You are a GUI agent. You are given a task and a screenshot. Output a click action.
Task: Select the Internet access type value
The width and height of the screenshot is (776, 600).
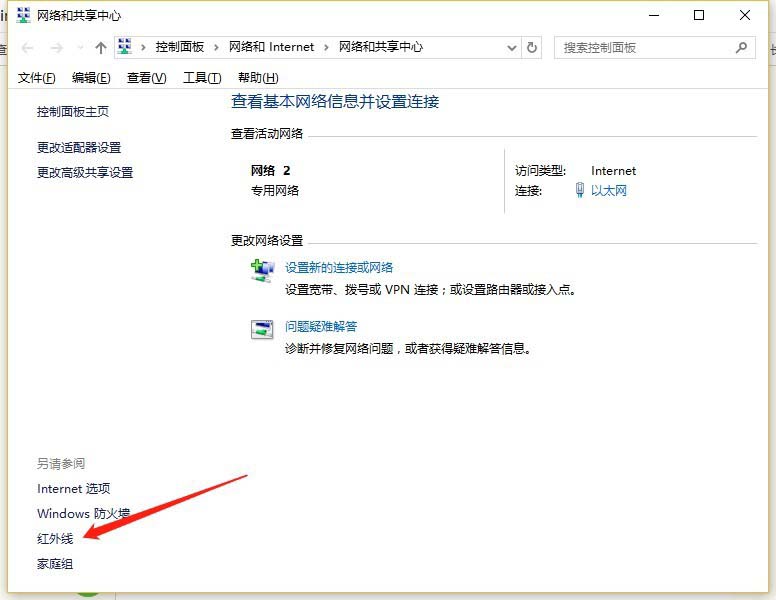[613, 171]
